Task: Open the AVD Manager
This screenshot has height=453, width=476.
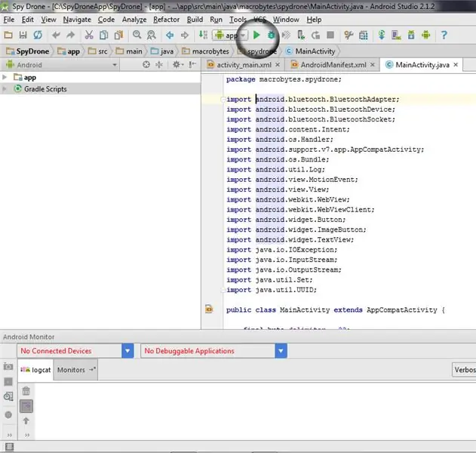Action: (x=396, y=35)
